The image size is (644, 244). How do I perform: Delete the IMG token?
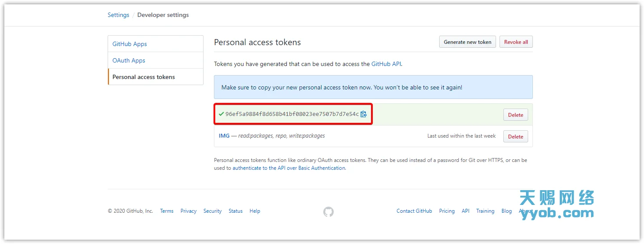click(516, 136)
